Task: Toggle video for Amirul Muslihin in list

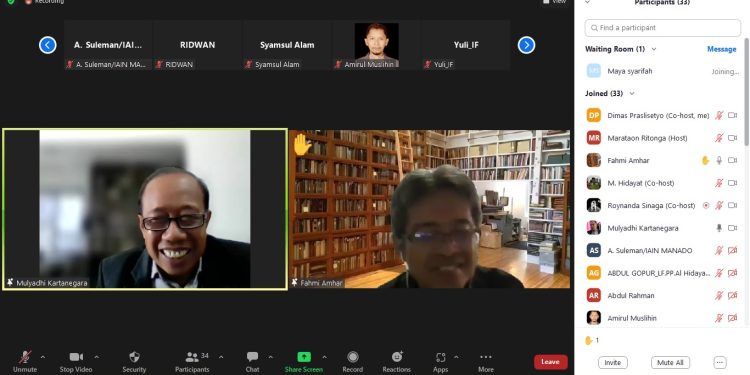Action: [x=732, y=318]
